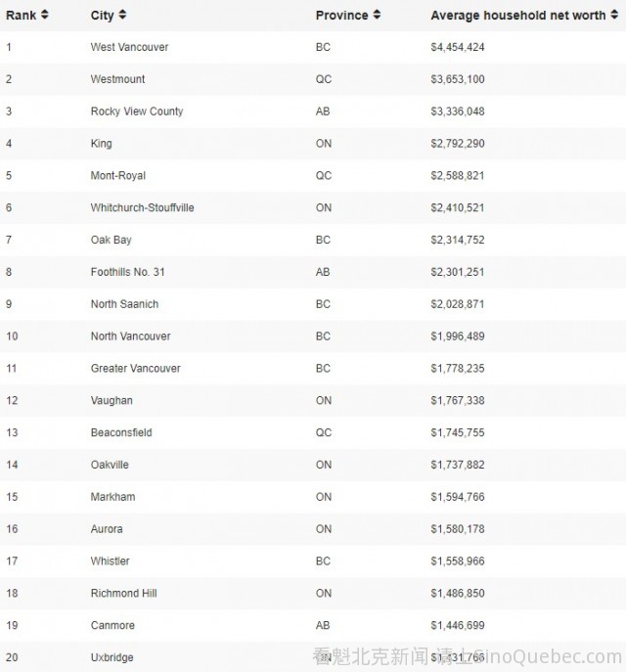Click Whitchurch-Stouffville in the City column
The image size is (626, 672).
click(142, 207)
